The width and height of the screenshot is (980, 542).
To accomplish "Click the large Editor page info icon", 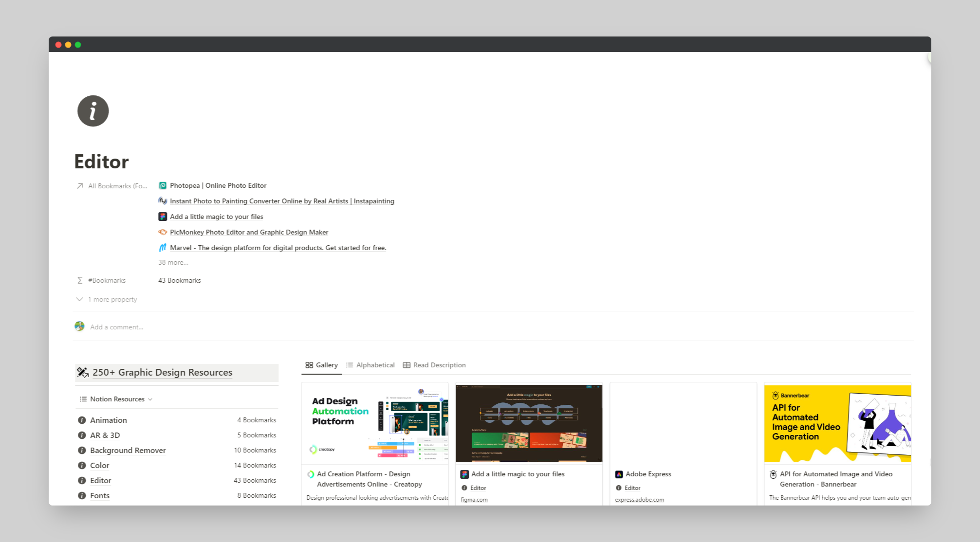I will 93,111.
